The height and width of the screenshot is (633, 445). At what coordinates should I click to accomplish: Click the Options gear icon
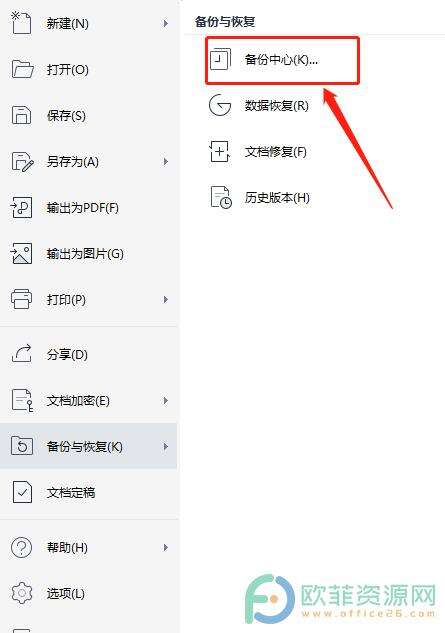[21, 593]
